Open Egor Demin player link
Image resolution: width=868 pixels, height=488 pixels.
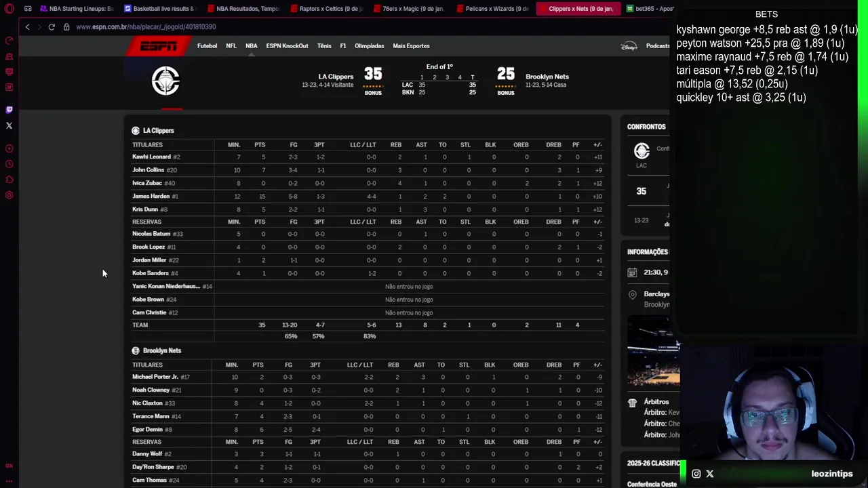[x=148, y=430]
